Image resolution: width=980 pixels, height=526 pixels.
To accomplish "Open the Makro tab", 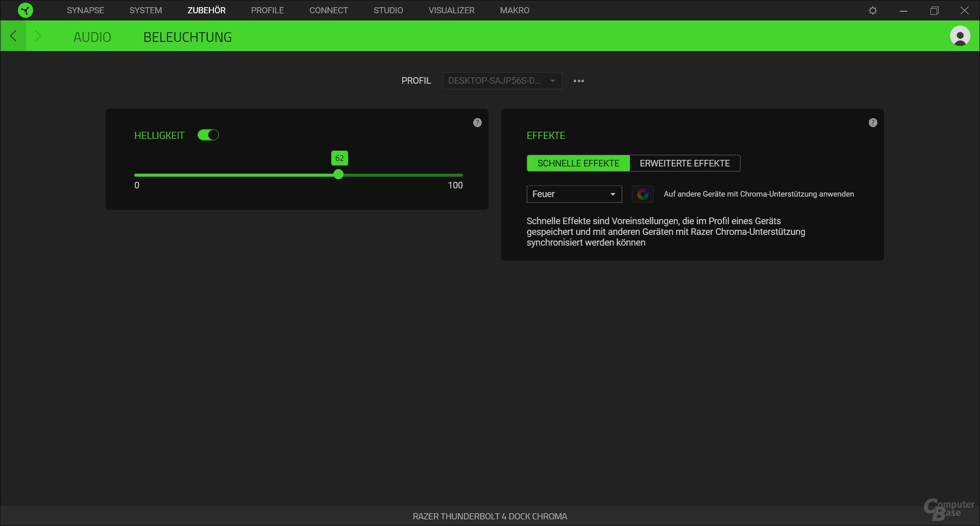I will tap(514, 10).
